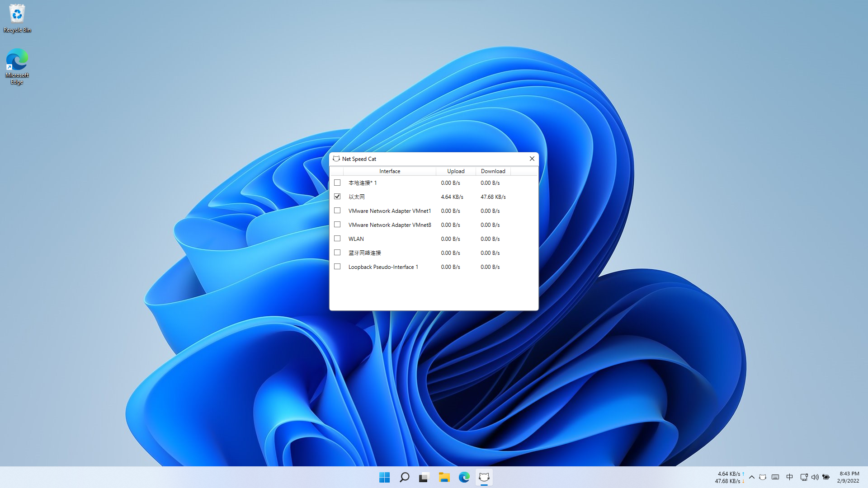Tick the Loopback Pseudo-Interface 1 checkbox
Screen dimensions: 868x488
coord(337,267)
